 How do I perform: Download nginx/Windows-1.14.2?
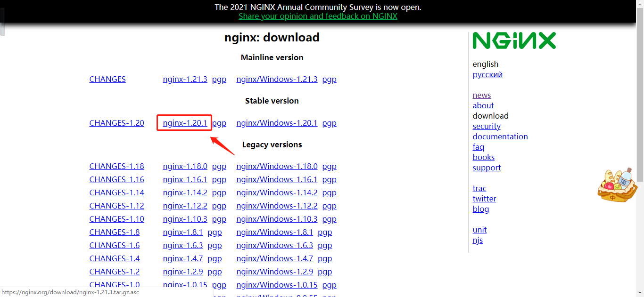coord(277,193)
